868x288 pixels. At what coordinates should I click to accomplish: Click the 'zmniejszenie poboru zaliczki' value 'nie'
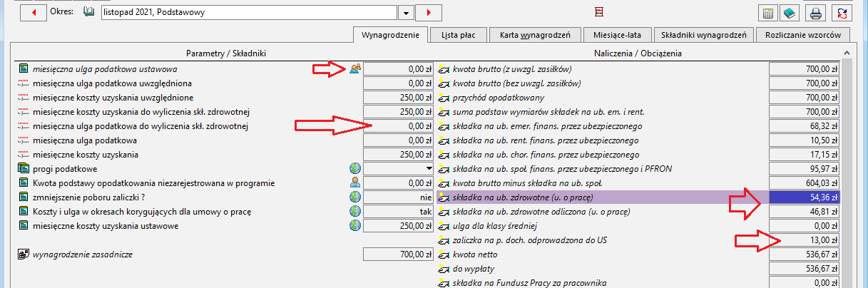pos(399,197)
